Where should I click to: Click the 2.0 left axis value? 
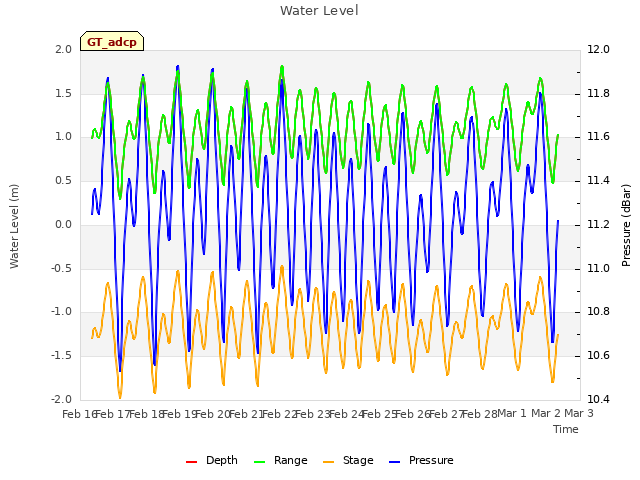point(63,49)
